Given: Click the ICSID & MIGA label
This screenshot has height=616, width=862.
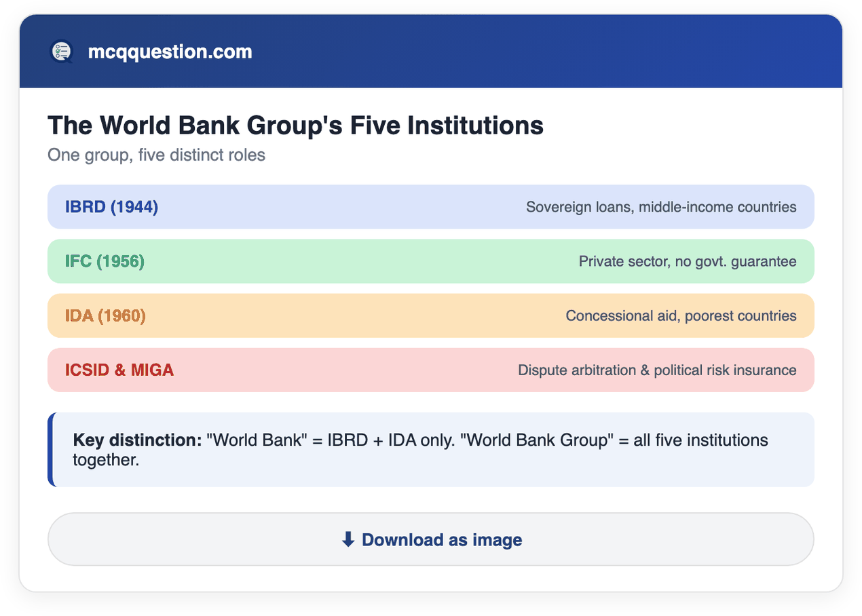Looking at the screenshot, I should coord(119,370).
